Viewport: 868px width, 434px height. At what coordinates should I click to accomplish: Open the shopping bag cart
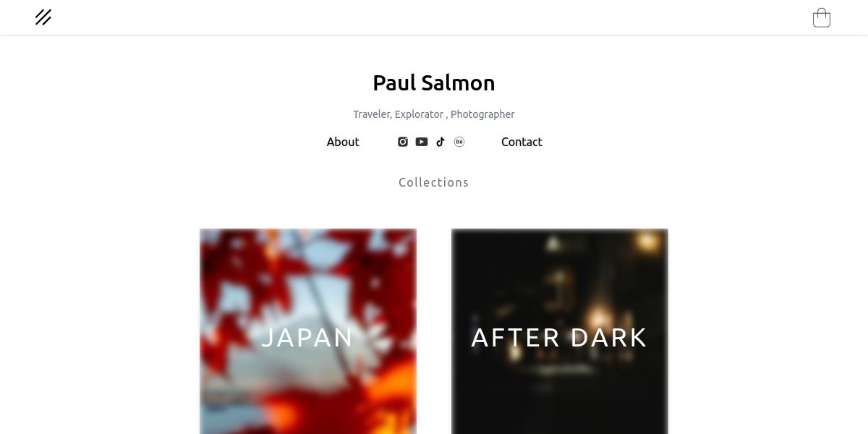click(822, 17)
